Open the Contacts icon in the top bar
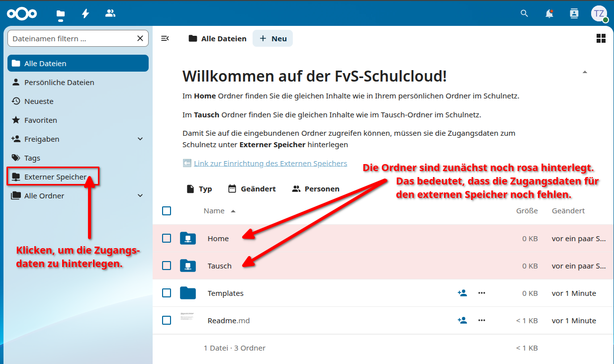Viewport: 614px width, 364px height. point(574,13)
